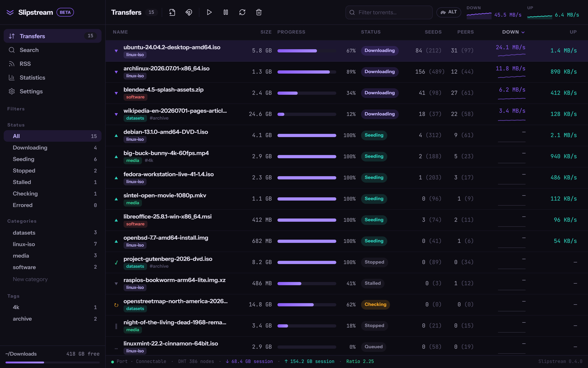Click the checking spinner of openstreetmap row
Image resolution: width=588 pixels, height=368 pixels.
[116, 305]
